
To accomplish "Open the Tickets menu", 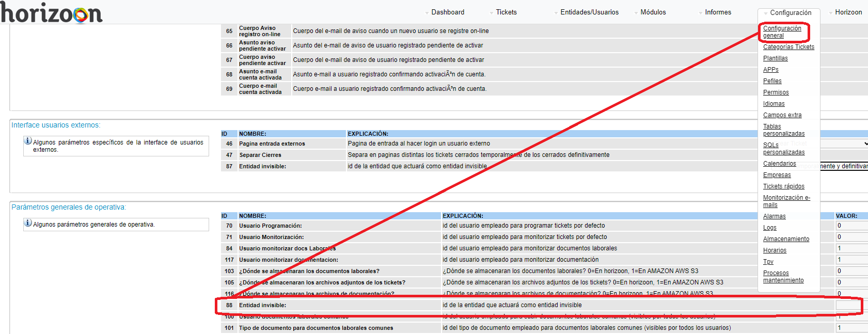I will click(506, 12).
